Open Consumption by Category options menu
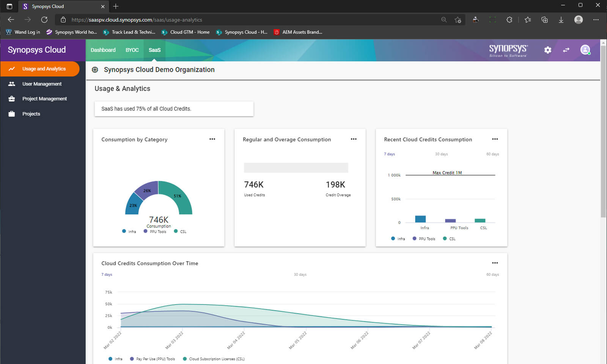Screen dimensions: 607x364 click(x=212, y=139)
